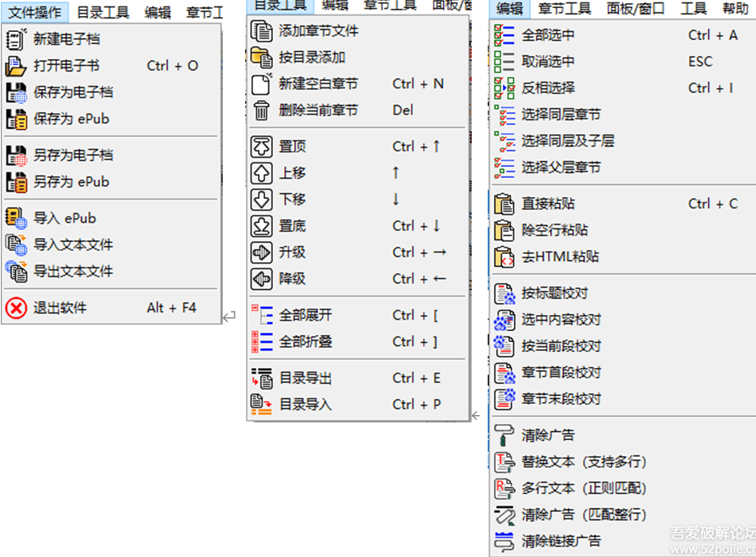Click the 清除广告 paint roller icon
756x557 pixels.
[x=505, y=435]
